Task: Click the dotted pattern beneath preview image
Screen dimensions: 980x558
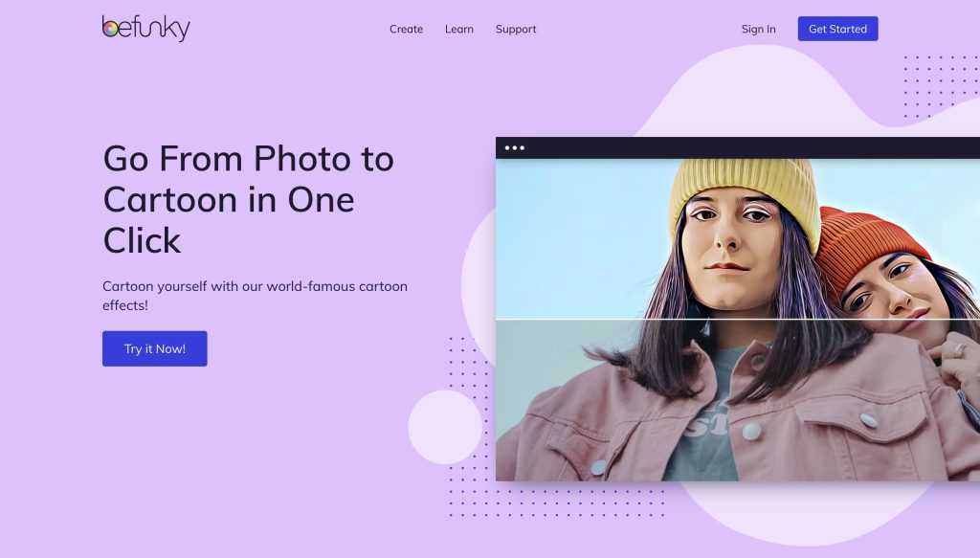Action: (556, 503)
